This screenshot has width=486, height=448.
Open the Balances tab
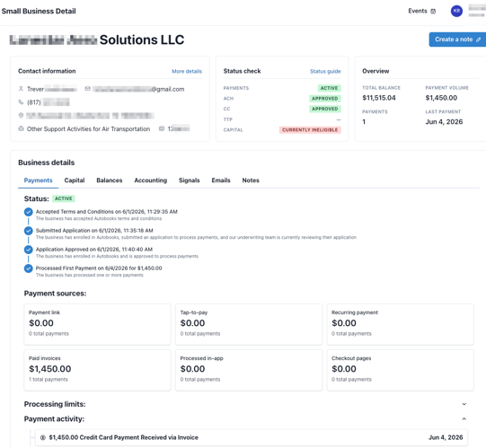tap(110, 180)
